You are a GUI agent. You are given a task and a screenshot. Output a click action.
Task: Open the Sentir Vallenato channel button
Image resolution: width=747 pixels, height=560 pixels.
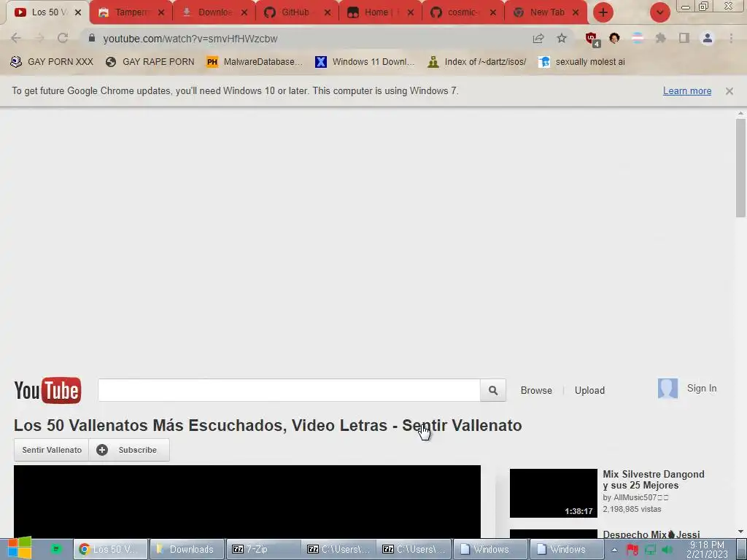click(52, 450)
